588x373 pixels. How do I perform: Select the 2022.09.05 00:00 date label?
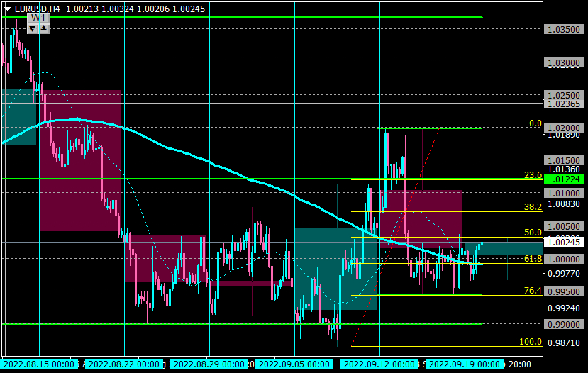pos(294,364)
